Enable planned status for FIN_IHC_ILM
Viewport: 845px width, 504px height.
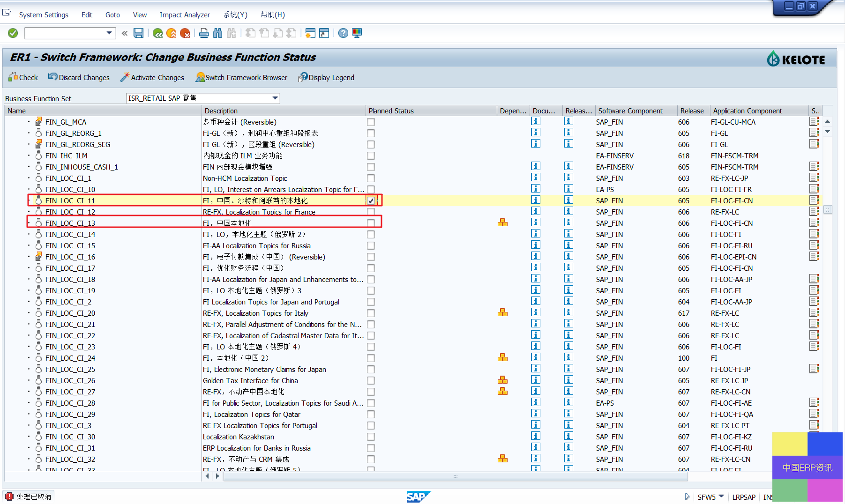pyautogui.click(x=371, y=156)
